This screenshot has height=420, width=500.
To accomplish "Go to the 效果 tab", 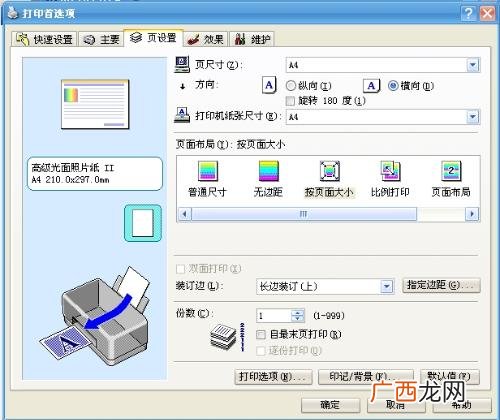I will click(205, 39).
